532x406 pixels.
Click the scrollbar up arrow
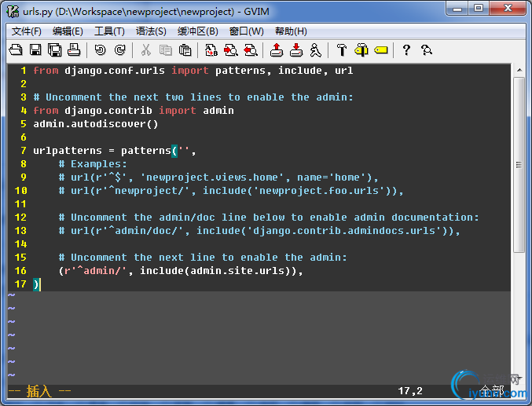(519, 70)
